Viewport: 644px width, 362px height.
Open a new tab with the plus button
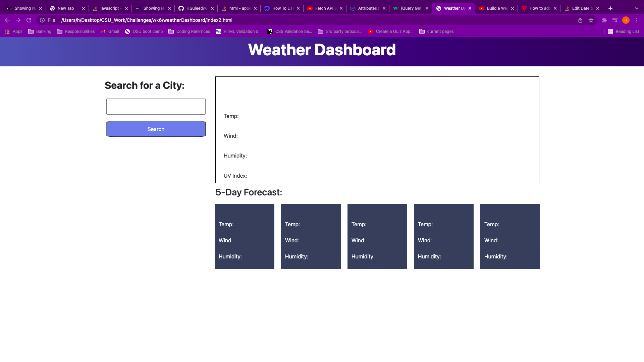tap(610, 8)
